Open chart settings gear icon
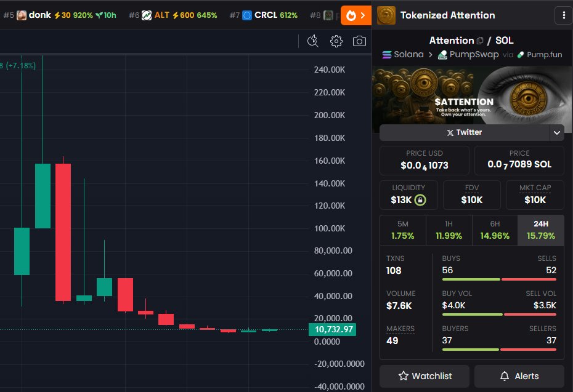Viewport: 573px width, 392px height. pyautogui.click(x=336, y=41)
